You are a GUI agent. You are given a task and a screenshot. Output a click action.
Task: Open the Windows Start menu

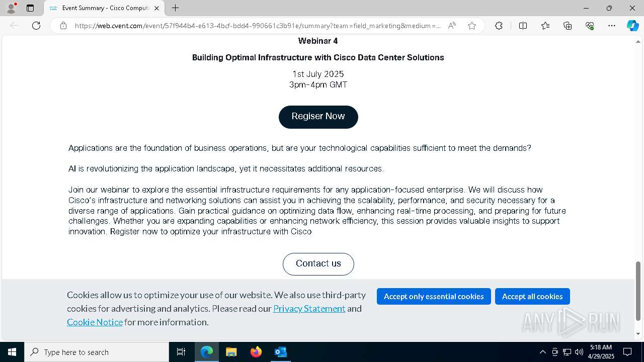coord(12,352)
